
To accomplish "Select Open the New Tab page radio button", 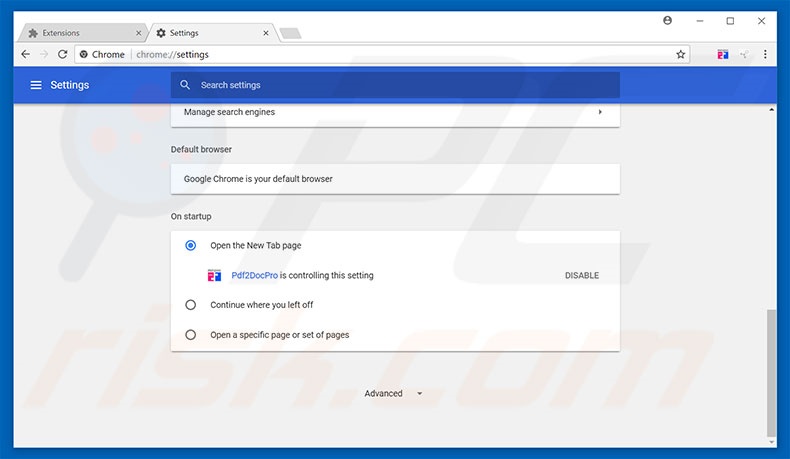I will [190, 245].
